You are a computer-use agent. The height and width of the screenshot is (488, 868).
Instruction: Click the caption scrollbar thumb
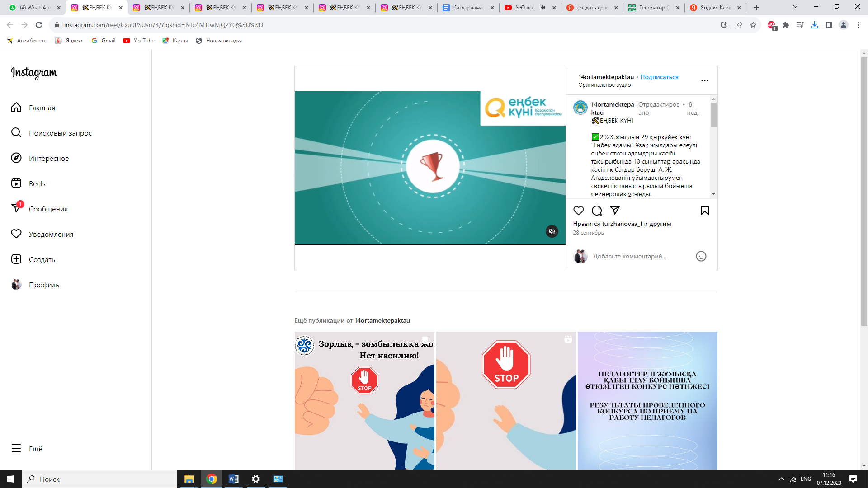point(713,114)
